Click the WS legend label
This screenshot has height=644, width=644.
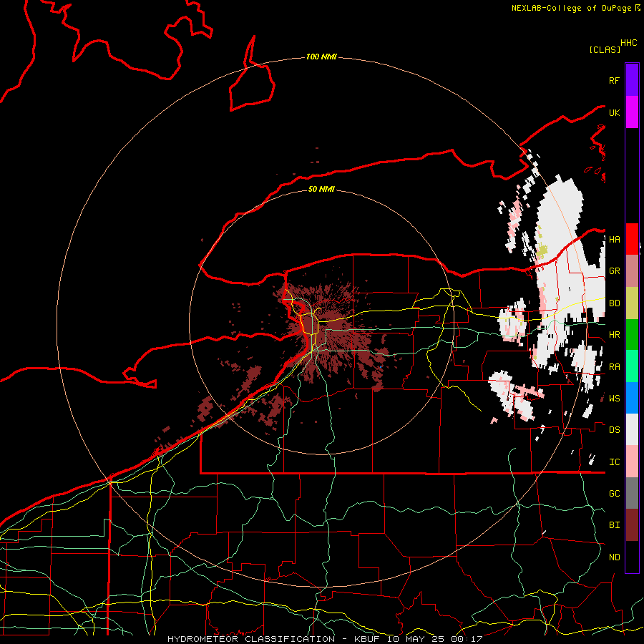[615, 399]
